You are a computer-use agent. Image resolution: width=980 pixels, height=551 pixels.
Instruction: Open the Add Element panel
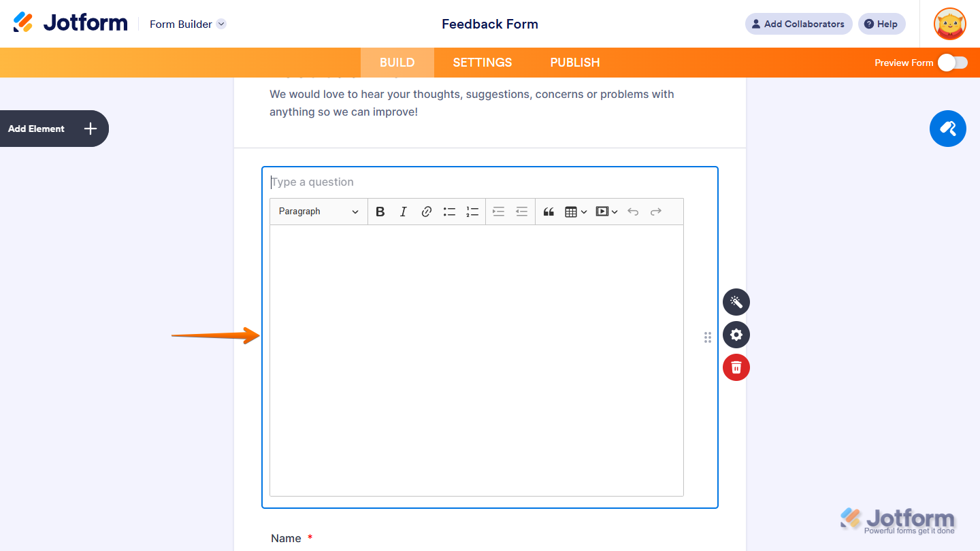pyautogui.click(x=54, y=129)
